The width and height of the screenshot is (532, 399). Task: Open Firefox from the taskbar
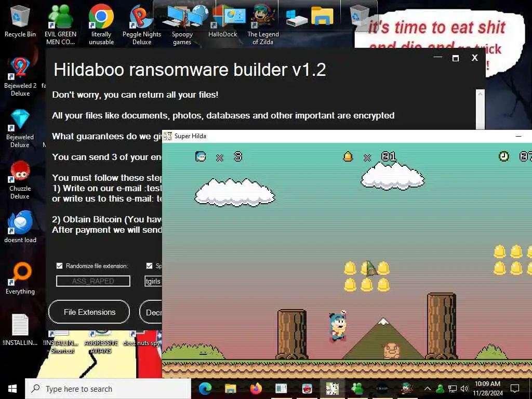[x=256, y=389]
